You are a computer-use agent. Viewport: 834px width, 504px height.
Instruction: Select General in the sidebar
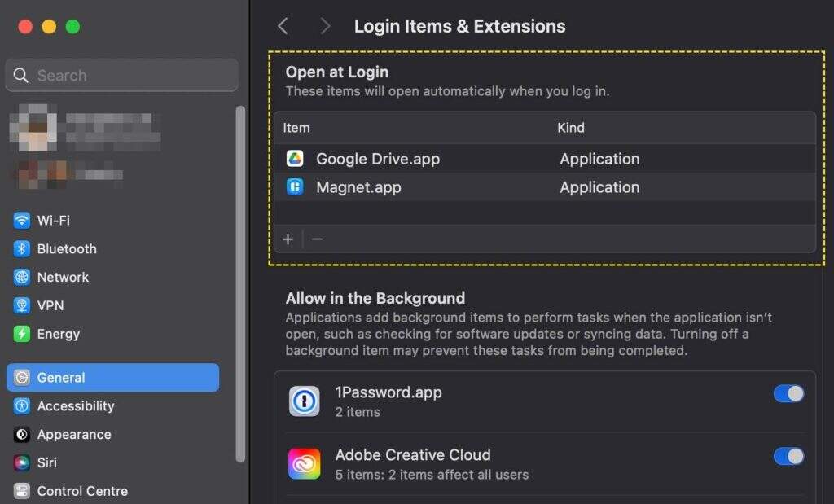tap(112, 378)
